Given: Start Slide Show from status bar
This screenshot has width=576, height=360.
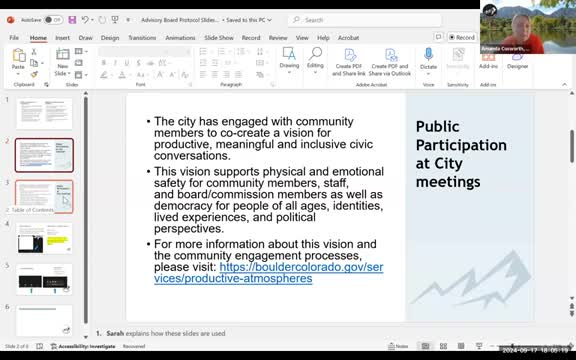Looking at the screenshot, I should pos(479,346).
